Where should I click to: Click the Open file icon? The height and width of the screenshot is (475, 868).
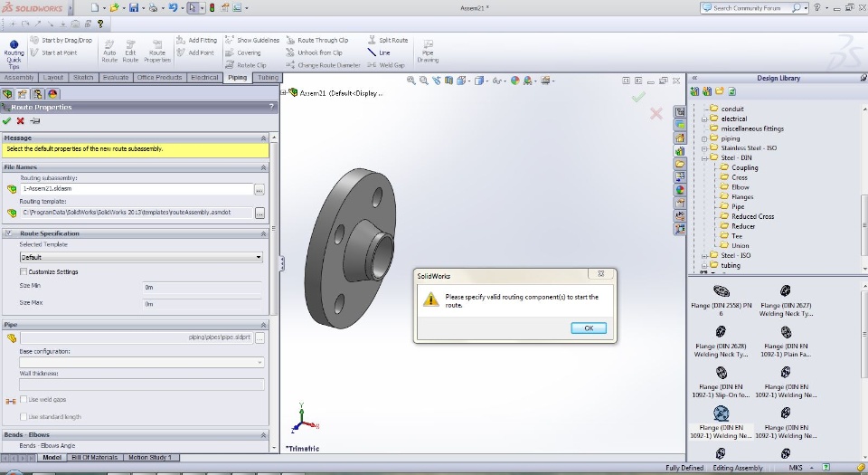pos(114,8)
